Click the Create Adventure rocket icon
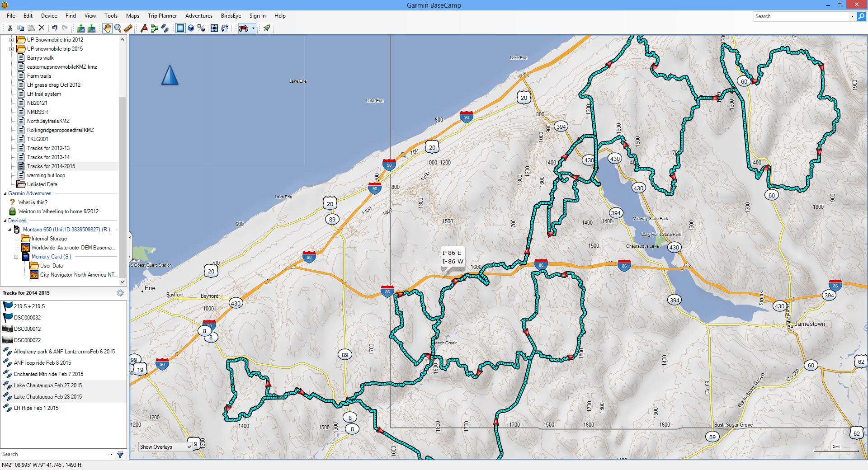 [267, 28]
